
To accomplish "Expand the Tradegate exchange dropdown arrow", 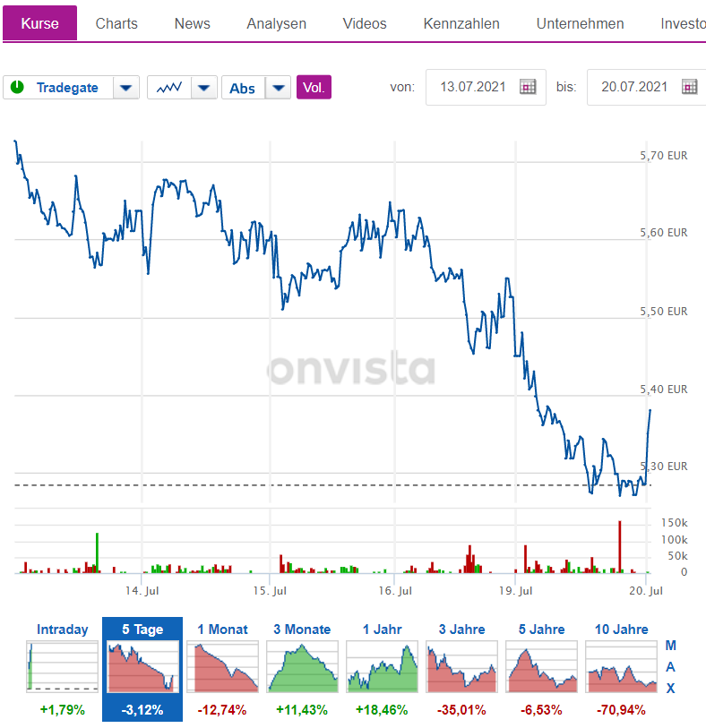I will click(125, 87).
